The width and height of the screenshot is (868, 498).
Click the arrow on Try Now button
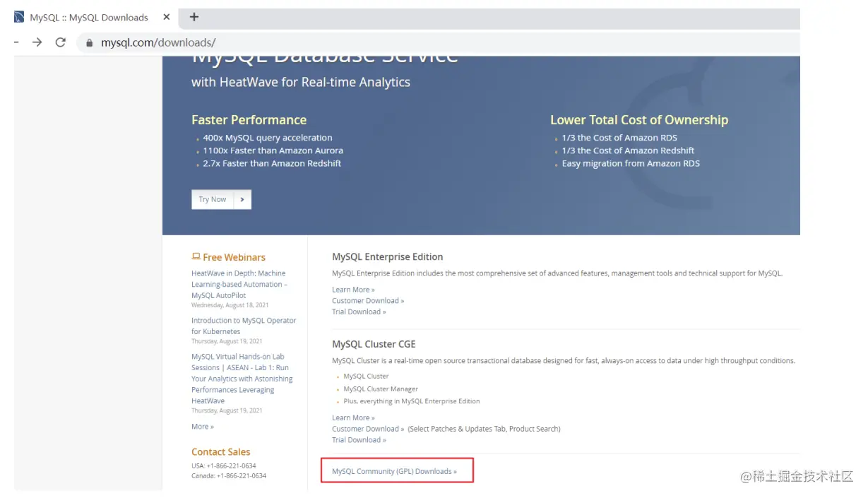[x=242, y=199]
